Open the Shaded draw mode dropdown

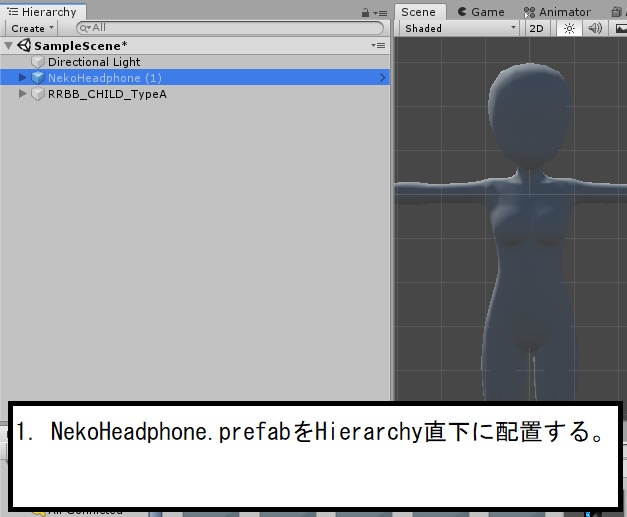[x=459, y=28]
